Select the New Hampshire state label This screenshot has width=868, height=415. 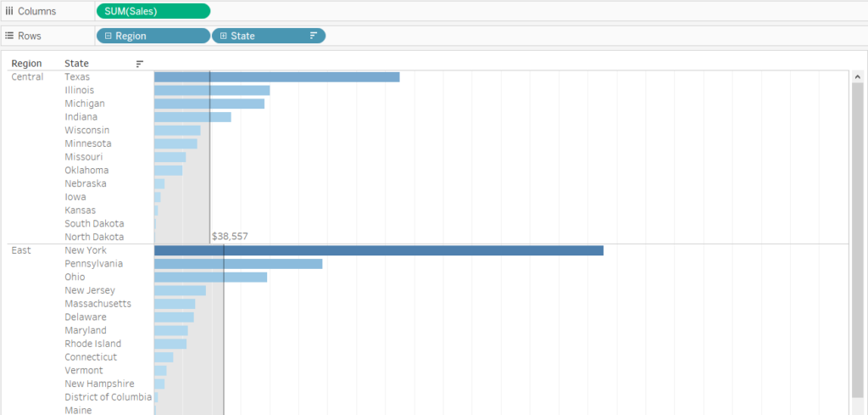point(99,384)
